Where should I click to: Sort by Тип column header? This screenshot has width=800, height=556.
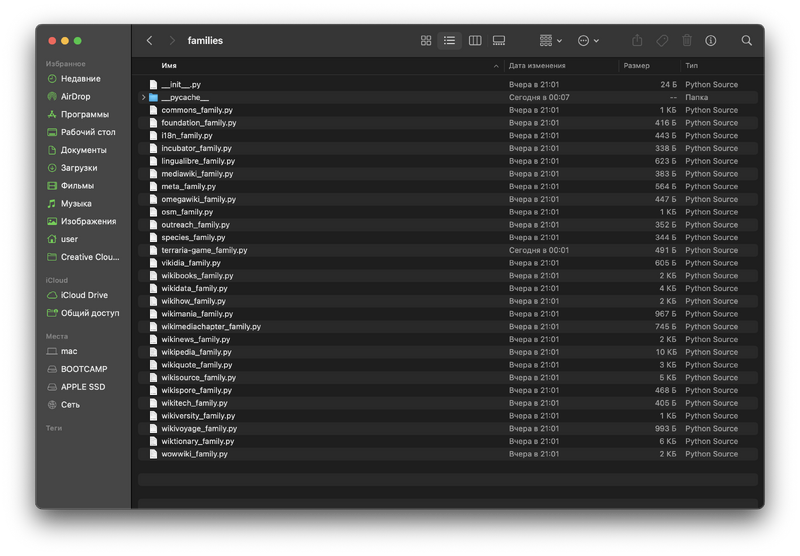click(691, 66)
